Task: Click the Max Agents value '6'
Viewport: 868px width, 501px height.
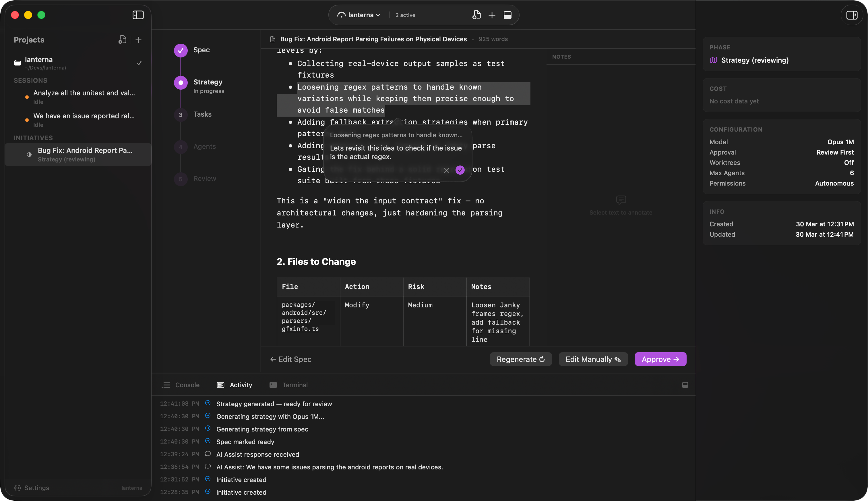Action: 852,173
